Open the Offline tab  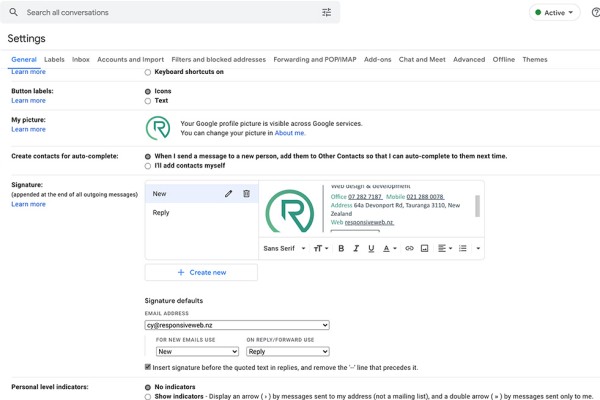click(504, 59)
